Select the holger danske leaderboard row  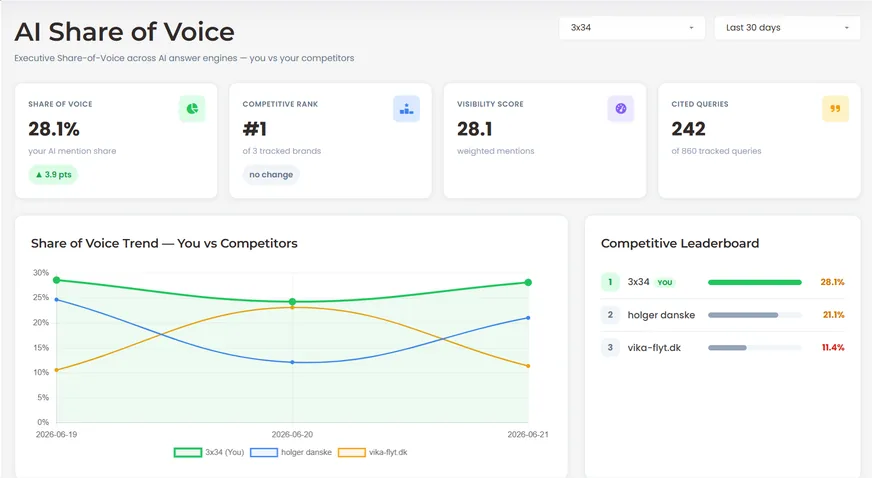[x=722, y=315]
